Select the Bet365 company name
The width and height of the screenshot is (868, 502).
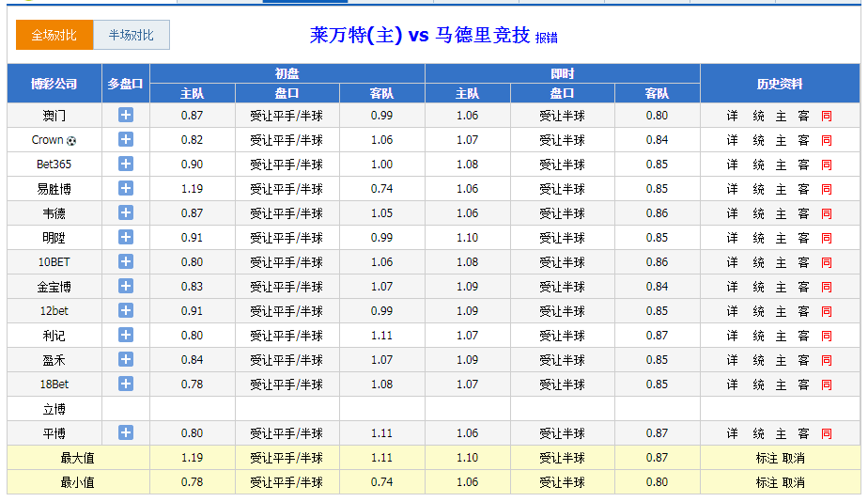coord(54,164)
